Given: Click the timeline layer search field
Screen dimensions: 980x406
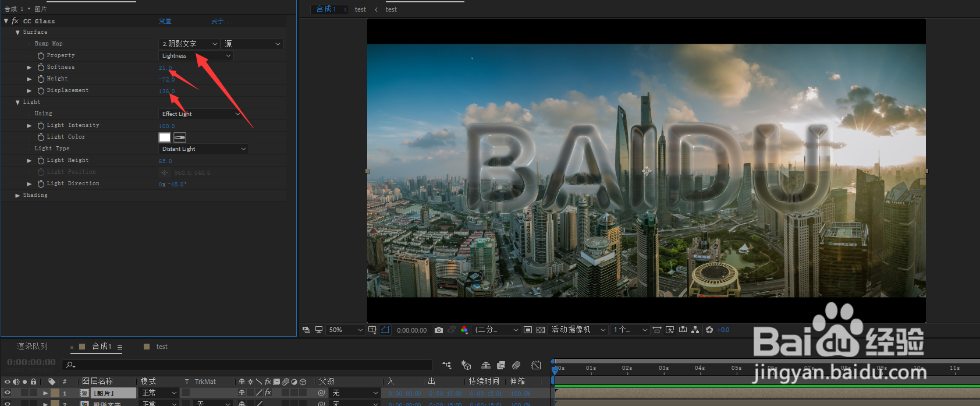Looking at the screenshot, I should coord(248,365).
